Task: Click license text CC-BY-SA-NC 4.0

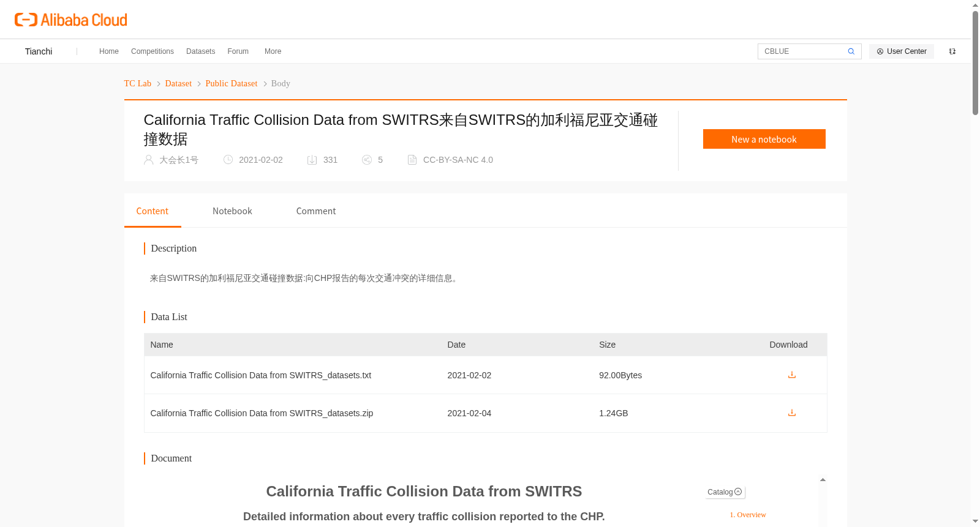Action: point(458,160)
